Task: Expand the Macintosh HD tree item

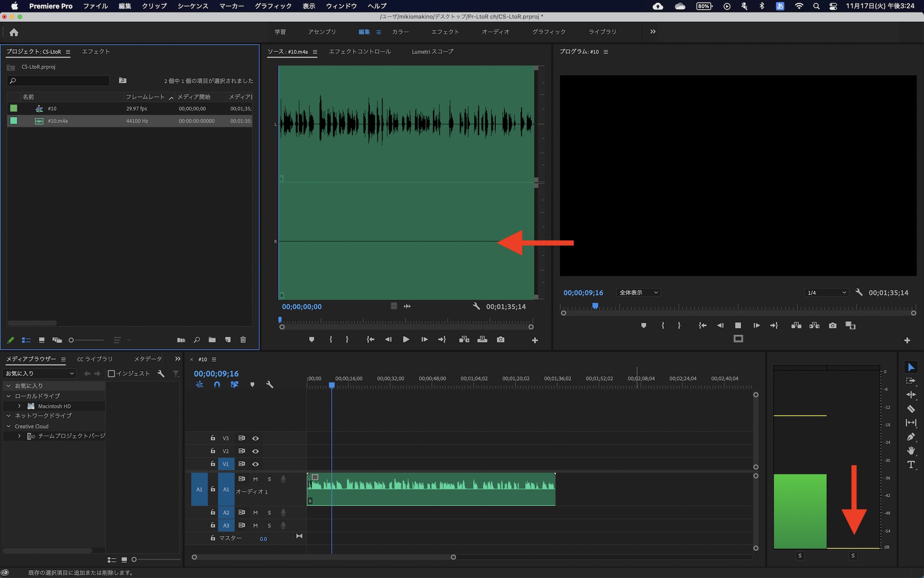Action: tap(19, 406)
